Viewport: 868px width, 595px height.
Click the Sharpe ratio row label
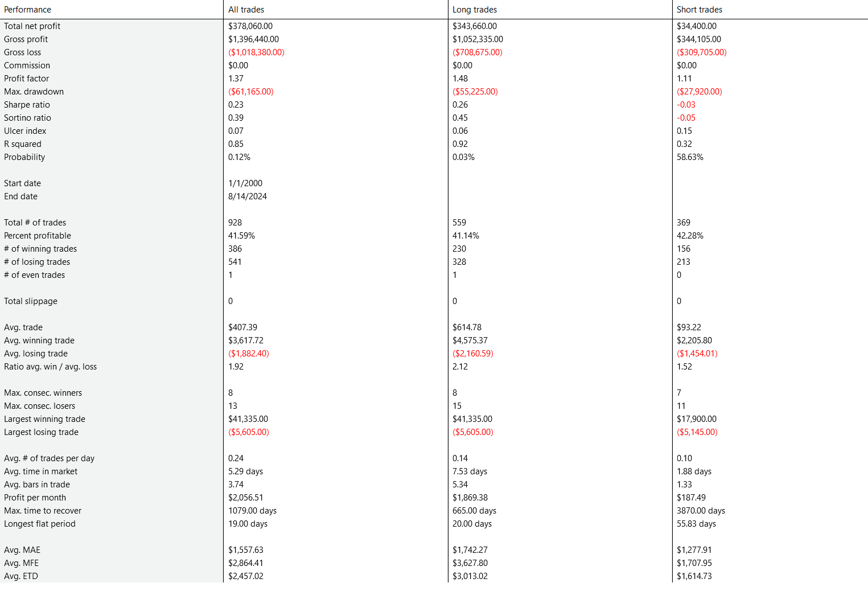coord(27,105)
